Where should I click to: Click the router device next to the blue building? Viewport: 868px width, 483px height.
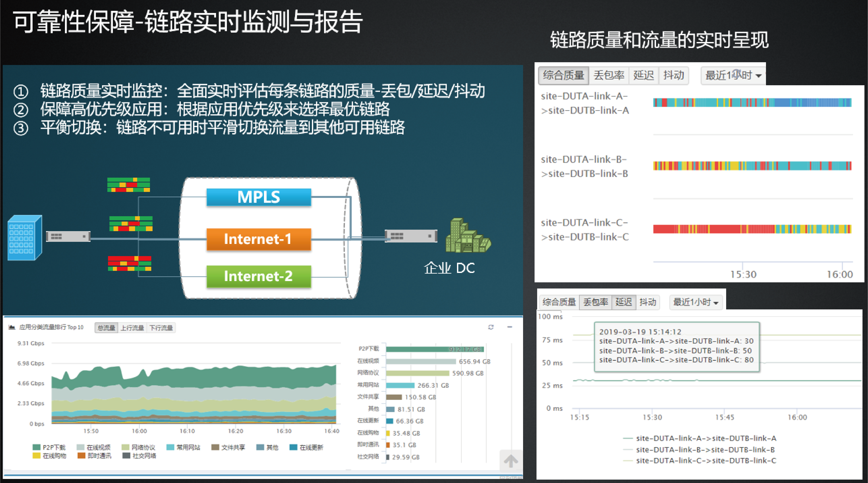point(68,236)
